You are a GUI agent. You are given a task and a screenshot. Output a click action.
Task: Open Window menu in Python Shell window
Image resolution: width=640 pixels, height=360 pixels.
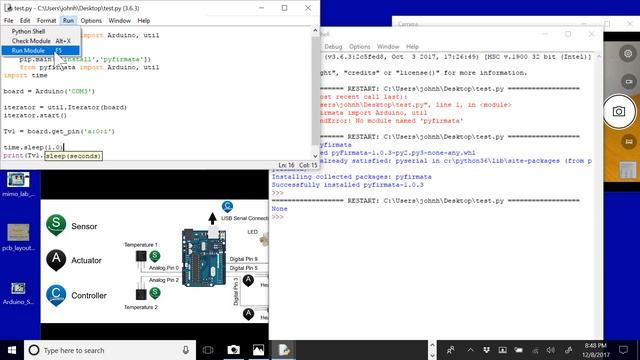point(388,47)
